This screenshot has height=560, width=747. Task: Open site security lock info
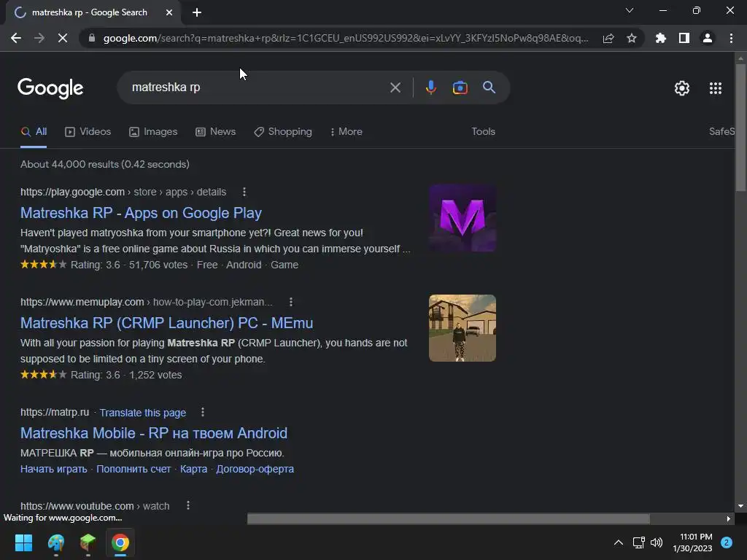92,38
